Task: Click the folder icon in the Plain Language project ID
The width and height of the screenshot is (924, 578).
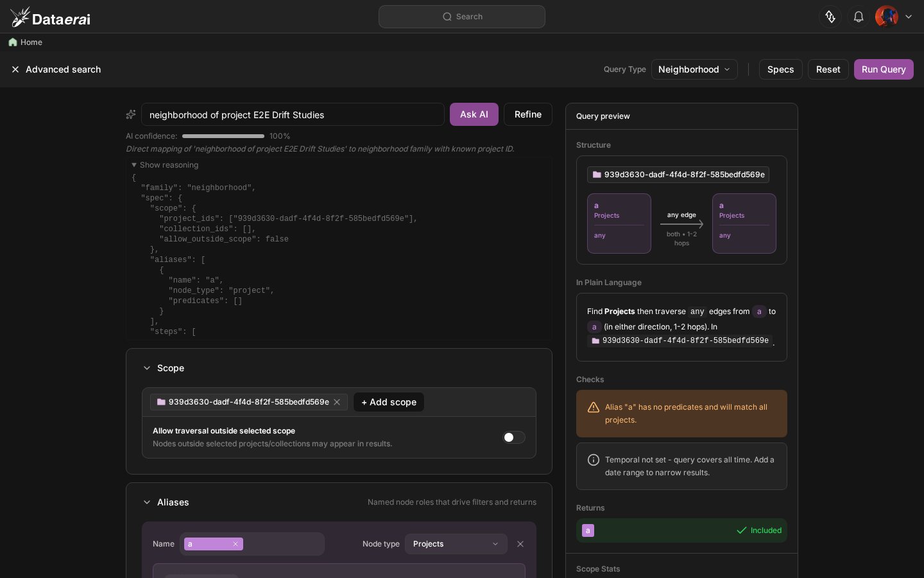Action: 595,341
